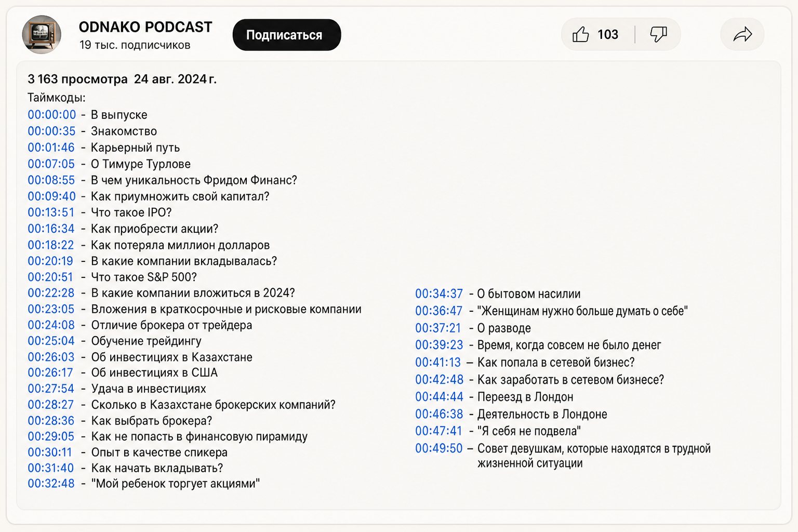The height and width of the screenshot is (532, 798).
Task: Jump to timecode 00:20:51 S&P 500
Action: tap(50, 277)
